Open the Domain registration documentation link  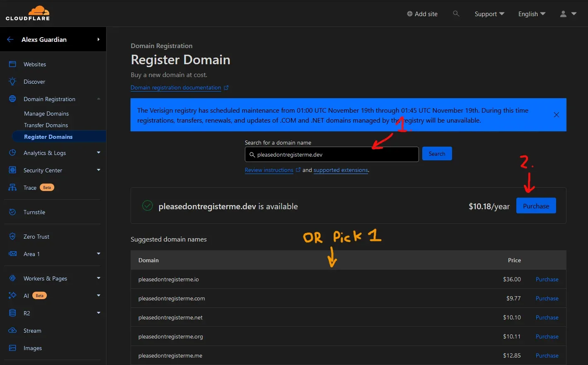click(176, 87)
